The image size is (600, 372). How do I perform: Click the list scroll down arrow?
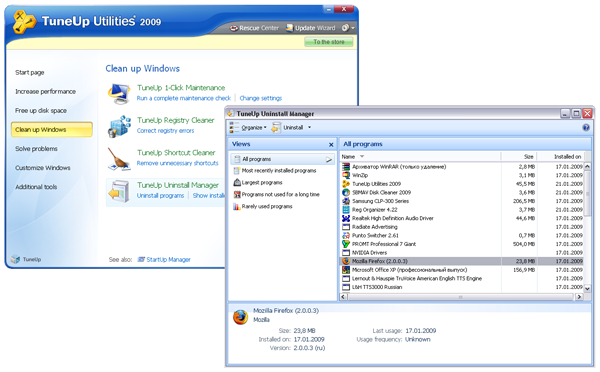(x=587, y=289)
